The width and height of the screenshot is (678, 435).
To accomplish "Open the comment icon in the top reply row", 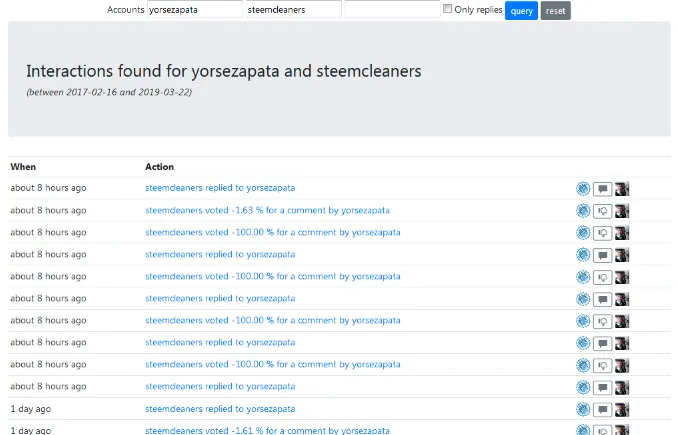I will (x=602, y=188).
